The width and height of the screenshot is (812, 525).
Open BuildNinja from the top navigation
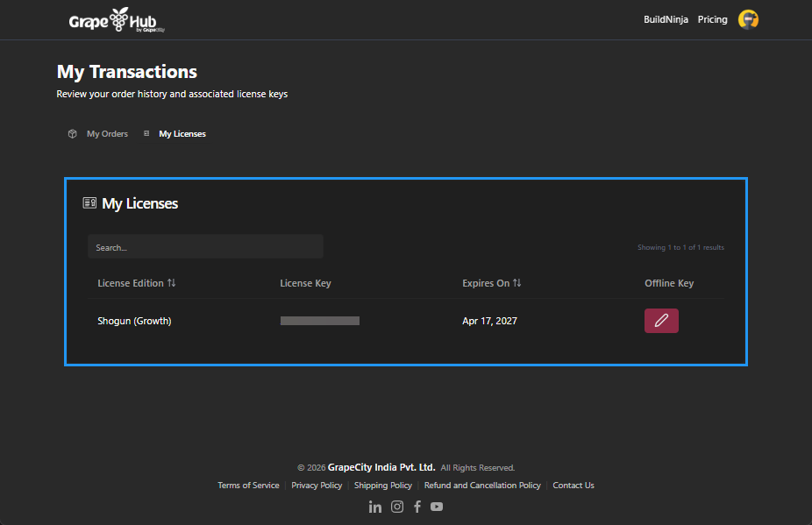pos(666,18)
